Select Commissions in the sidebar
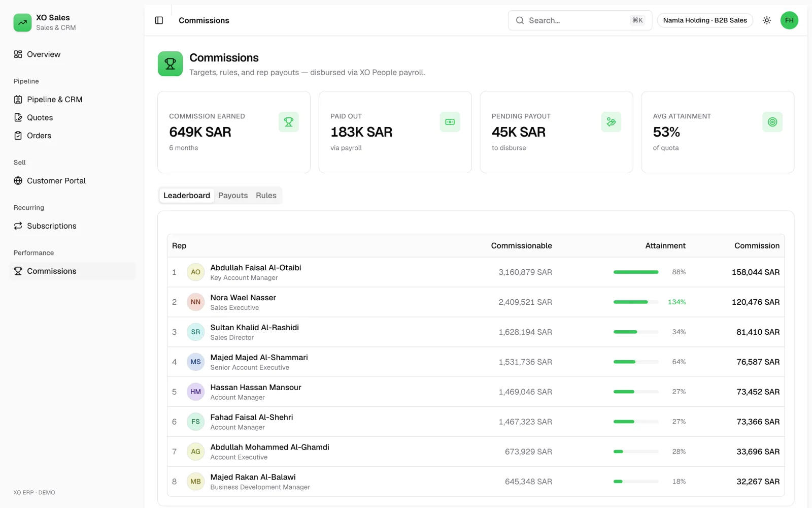The width and height of the screenshot is (812, 508). [x=73, y=271]
